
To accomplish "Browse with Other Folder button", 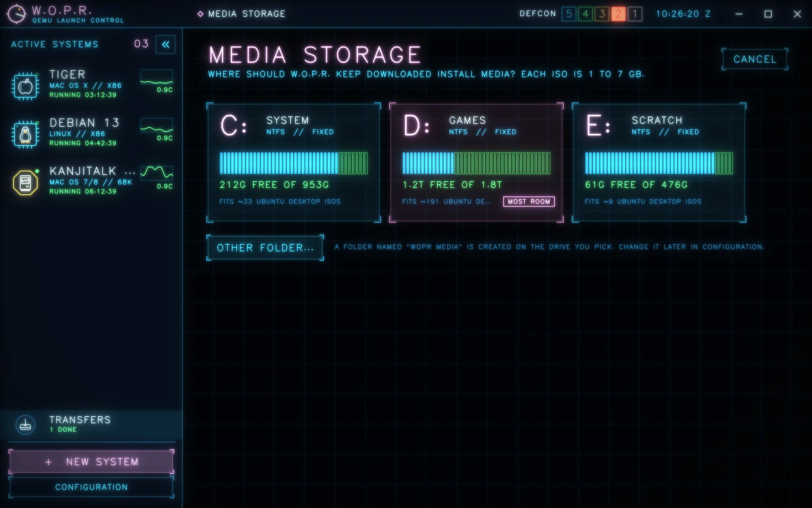I will point(265,248).
